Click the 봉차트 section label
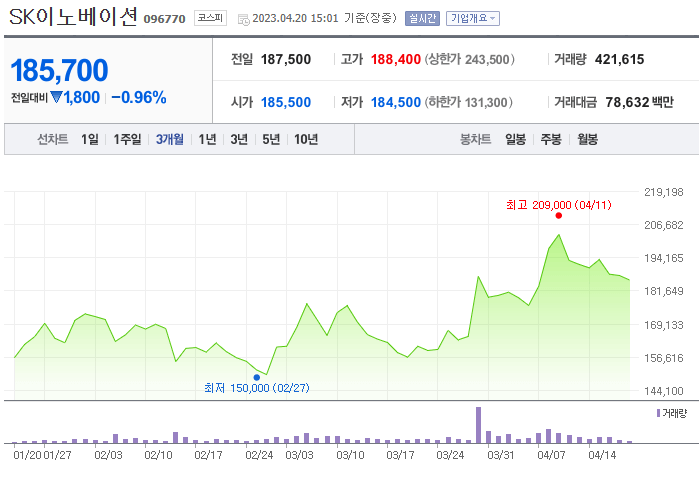This screenshot has height=477, width=699. pos(475,140)
